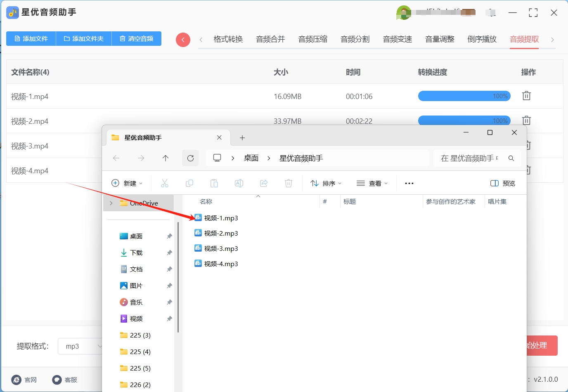Open the 提取格式 mp3 dropdown
The width and height of the screenshot is (568, 392).
tap(80, 346)
